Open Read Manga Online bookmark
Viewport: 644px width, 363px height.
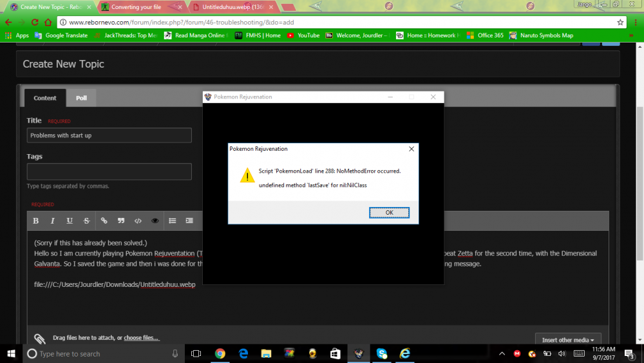196,35
